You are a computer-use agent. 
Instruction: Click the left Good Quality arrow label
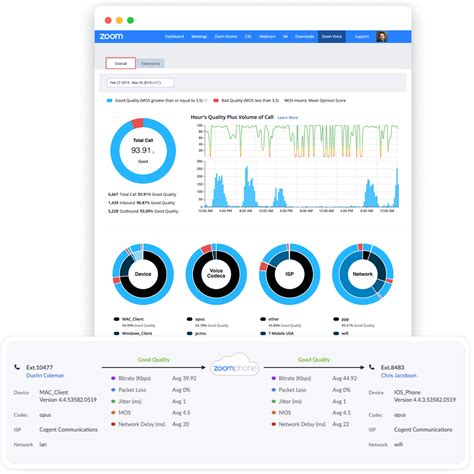(x=154, y=360)
